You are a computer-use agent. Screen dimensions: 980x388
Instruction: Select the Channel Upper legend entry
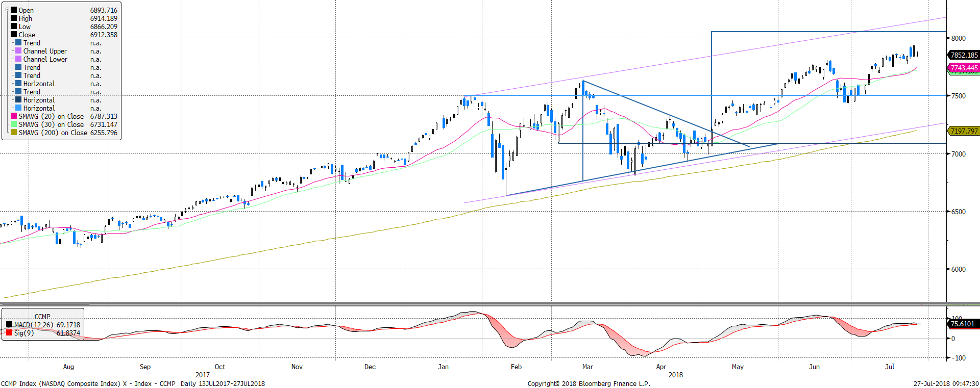pyautogui.click(x=44, y=51)
